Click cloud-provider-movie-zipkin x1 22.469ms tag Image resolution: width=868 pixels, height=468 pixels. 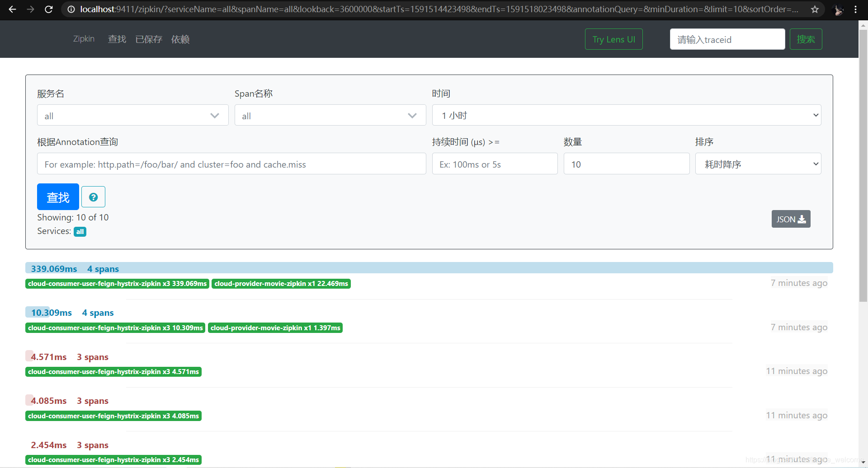point(281,284)
